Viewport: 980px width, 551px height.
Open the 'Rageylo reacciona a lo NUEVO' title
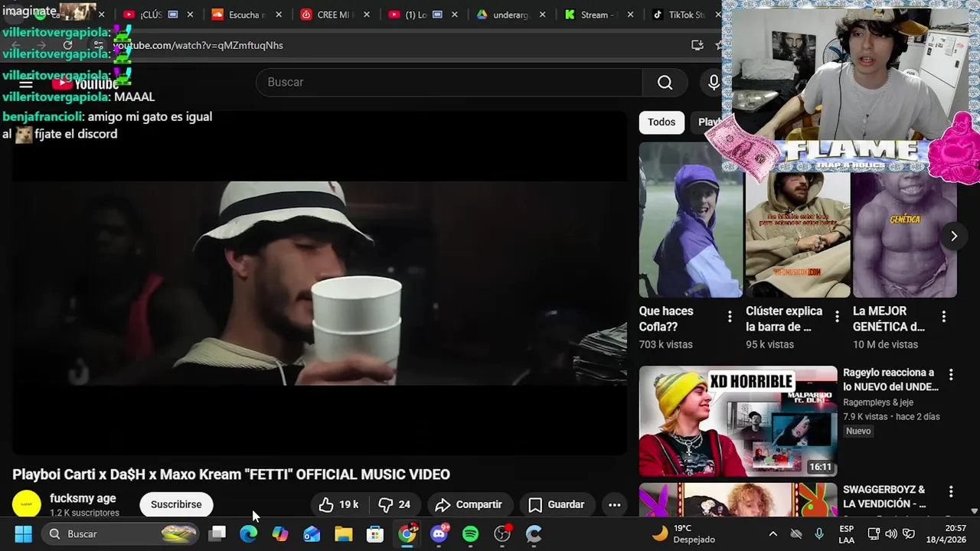890,380
